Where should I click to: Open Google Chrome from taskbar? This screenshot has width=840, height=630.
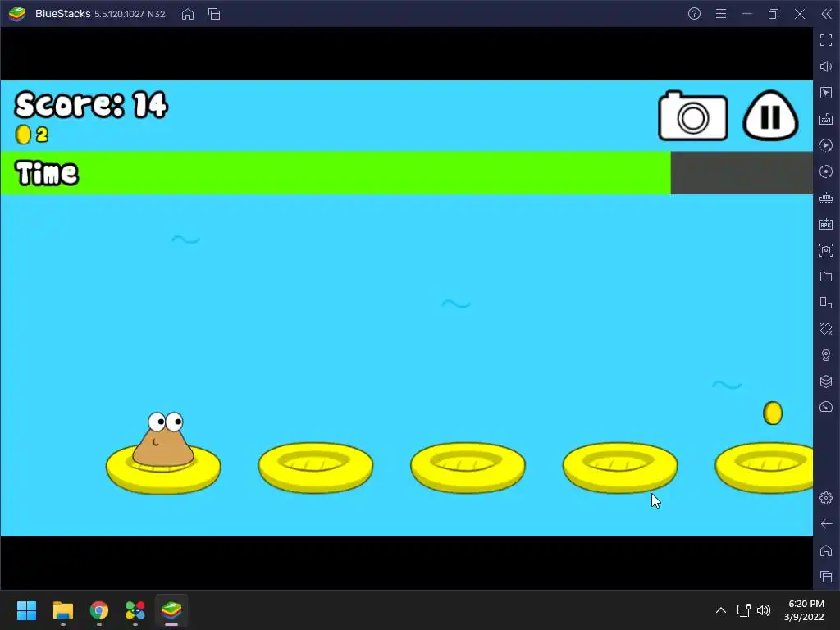[99, 610]
